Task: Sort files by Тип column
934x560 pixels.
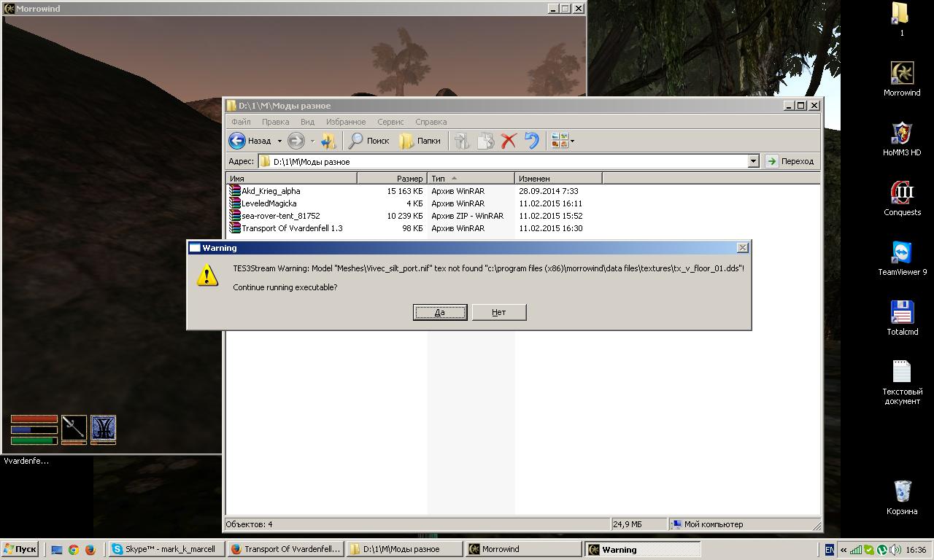Action: (471, 178)
